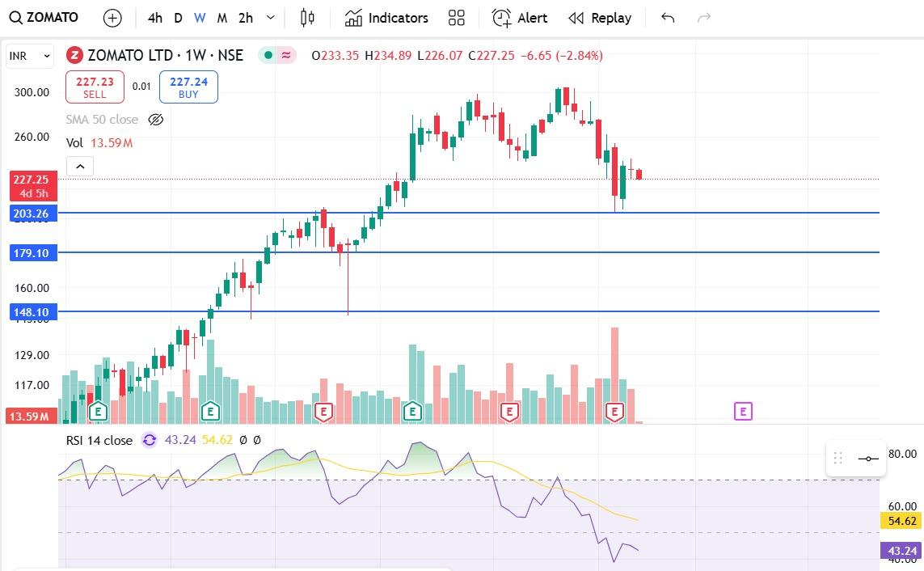Open ZOMATO symbol search
Screen dimensions: 924x571
tap(44, 18)
